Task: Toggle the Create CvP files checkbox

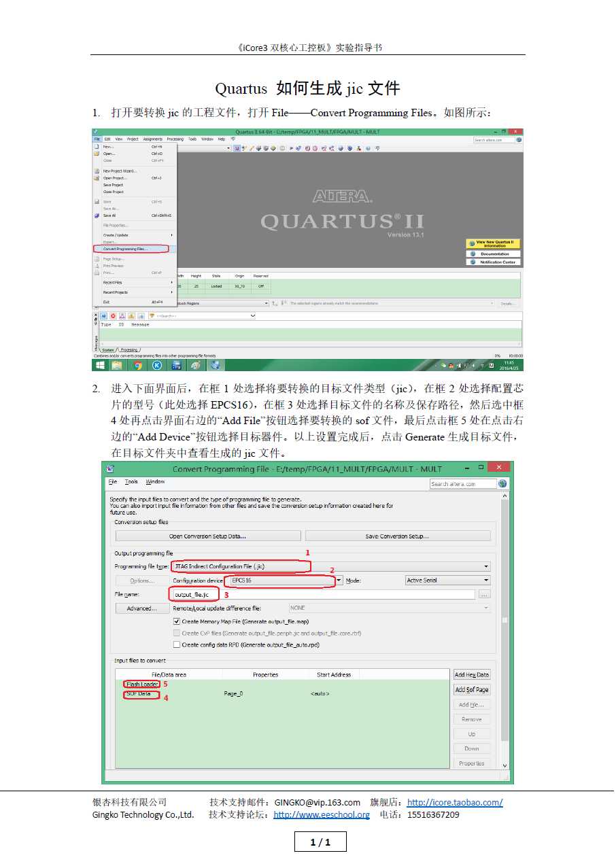Action: click(x=177, y=633)
